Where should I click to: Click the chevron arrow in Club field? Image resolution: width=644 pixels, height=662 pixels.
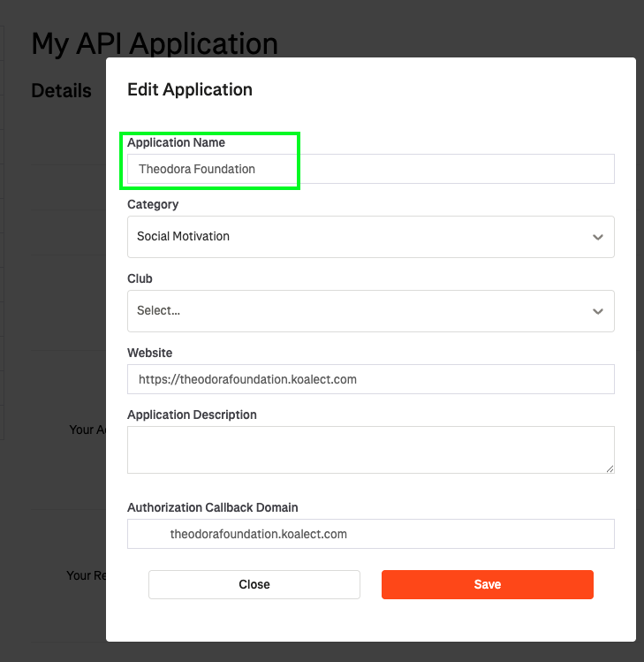[x=598, y=311]
